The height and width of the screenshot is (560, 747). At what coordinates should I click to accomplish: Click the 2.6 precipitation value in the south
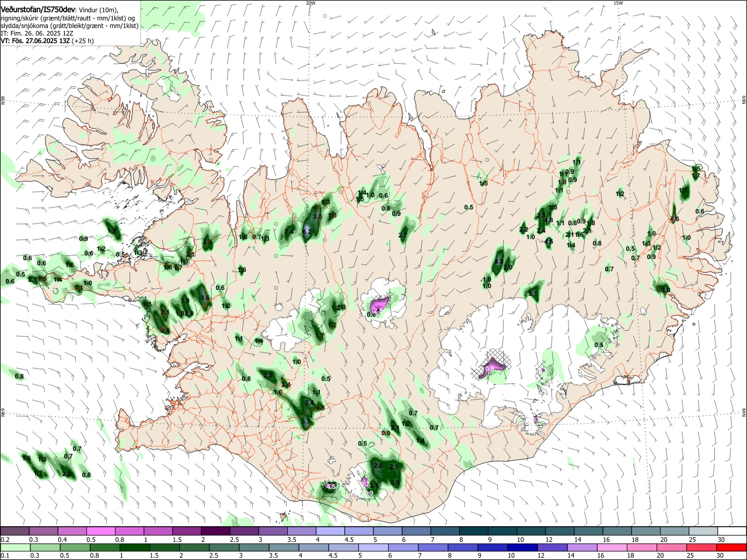378,466
